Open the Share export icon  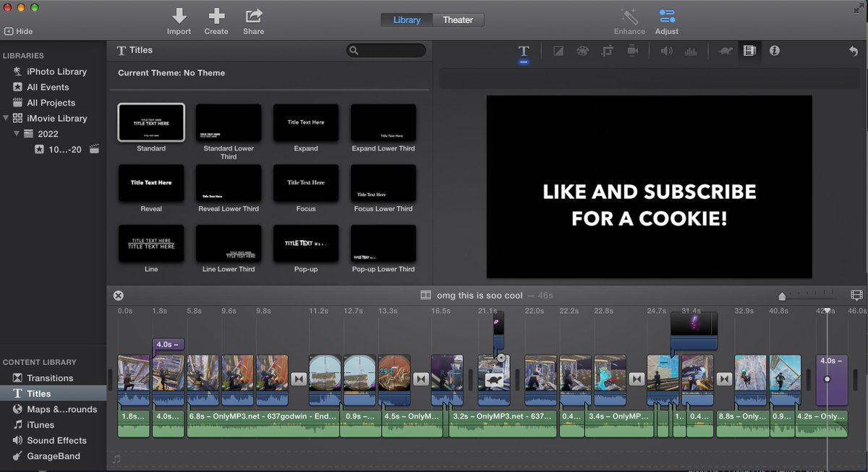tap(253, 16)
